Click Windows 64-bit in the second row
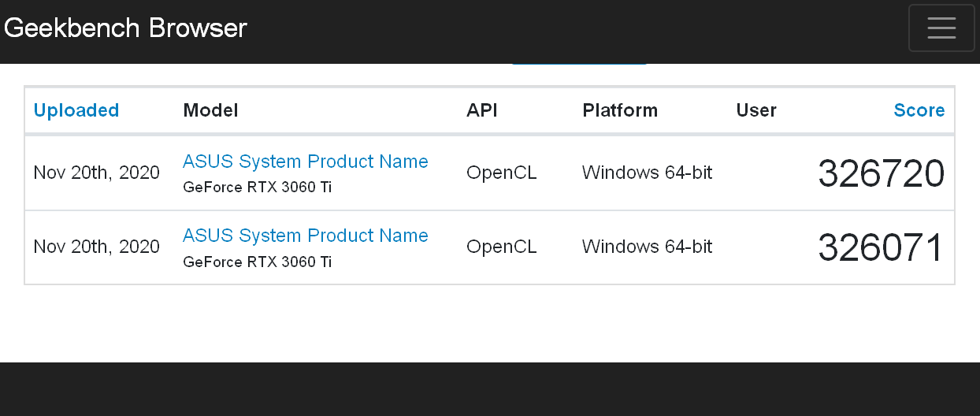This screenshot has height=416, width=980. coord(647,247)
